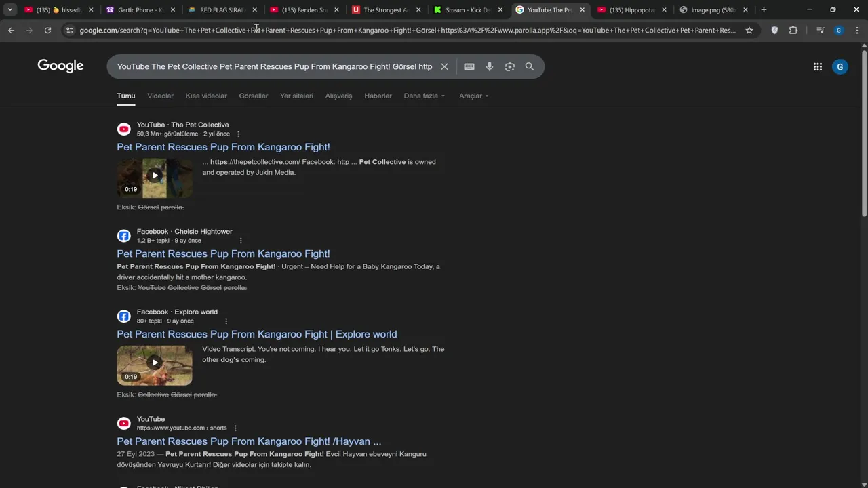The width and height of the screenshot is (868, 488).
Task: Click the page vertical scrollbar
Action: tap(864, 132)
